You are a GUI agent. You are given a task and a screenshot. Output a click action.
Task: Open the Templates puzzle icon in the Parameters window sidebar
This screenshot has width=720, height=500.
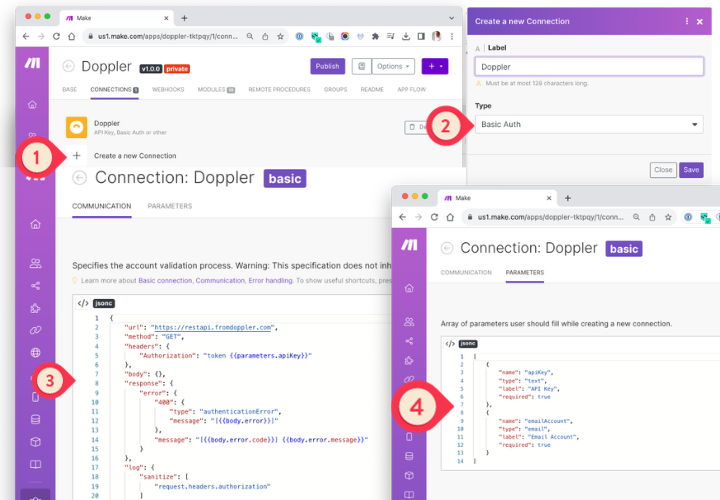coord(409,360)
